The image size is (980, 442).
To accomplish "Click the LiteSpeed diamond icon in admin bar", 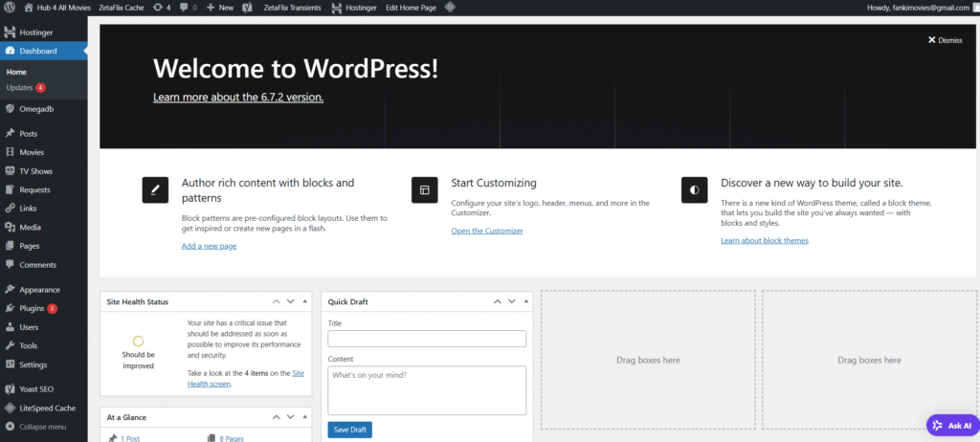I will click(x=450, y=8).
